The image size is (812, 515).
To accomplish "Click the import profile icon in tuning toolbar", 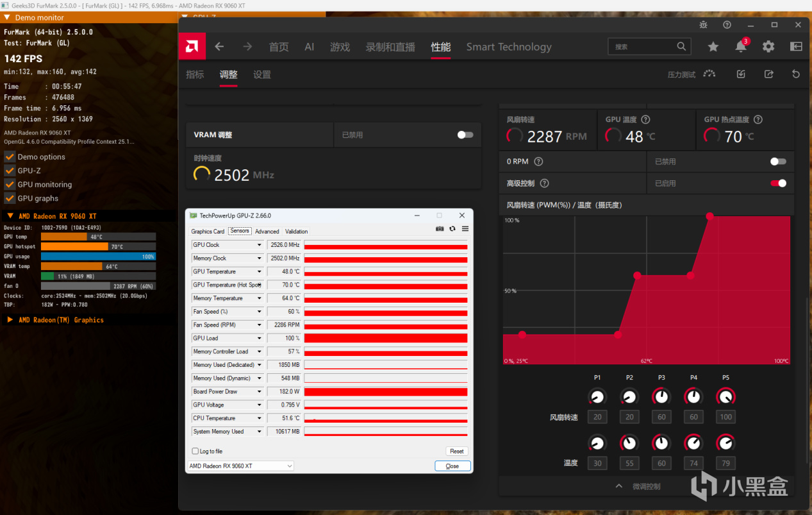I will pos(741,74).
